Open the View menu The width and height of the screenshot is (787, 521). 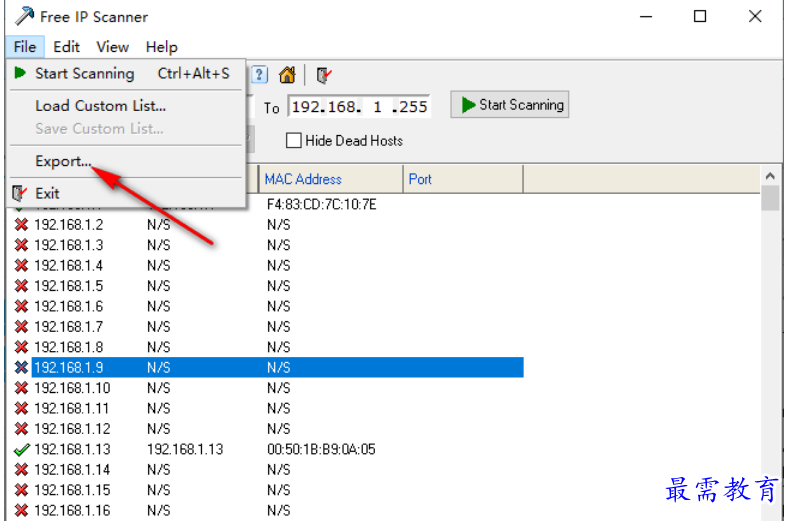click(112, 47)
